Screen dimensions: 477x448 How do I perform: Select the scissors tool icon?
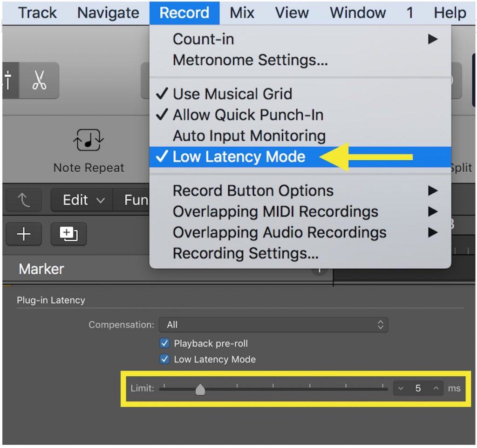pos(39,80)
